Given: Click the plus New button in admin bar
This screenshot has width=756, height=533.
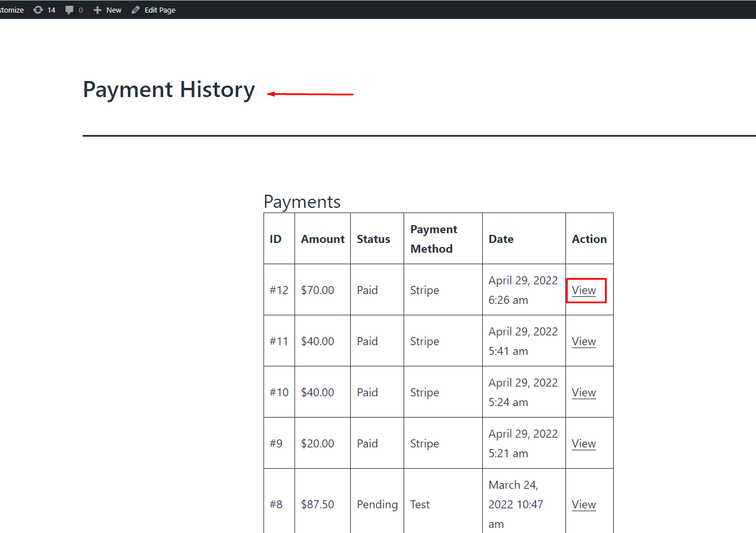Looking at the screenshot, I should (x=107, y=10).
